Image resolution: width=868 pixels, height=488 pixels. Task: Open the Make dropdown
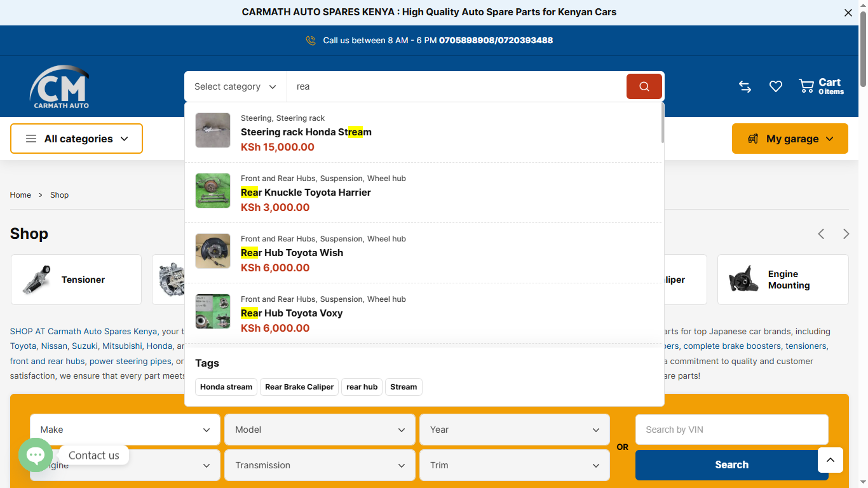pyautogui.click(x=125, y=430)
